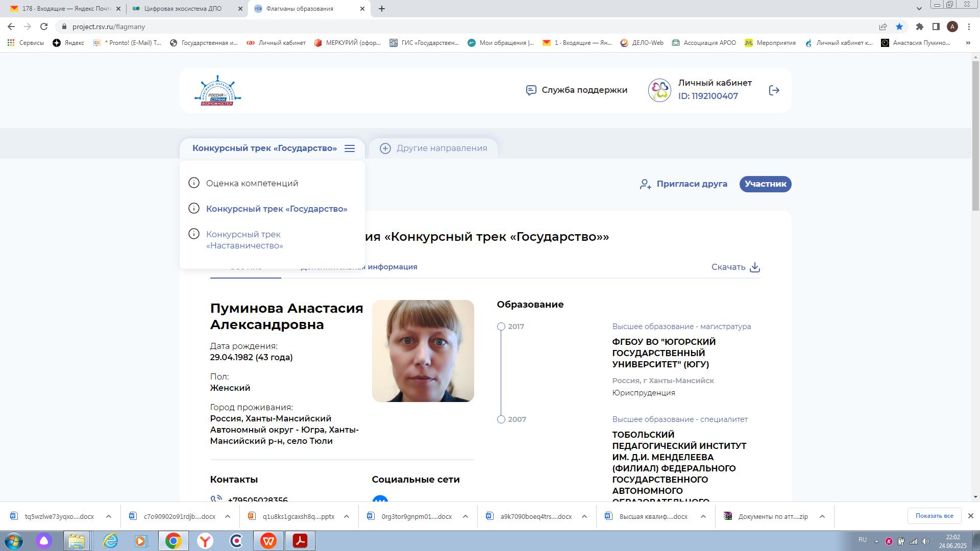Open МЕРКУРИЙ bookmark

pyautogui.click(x=348, y=43)
